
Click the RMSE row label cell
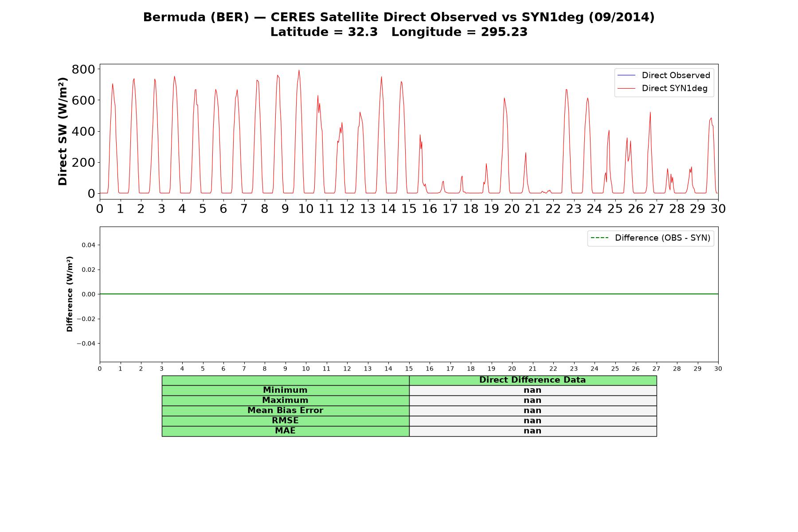coord(286,421)
